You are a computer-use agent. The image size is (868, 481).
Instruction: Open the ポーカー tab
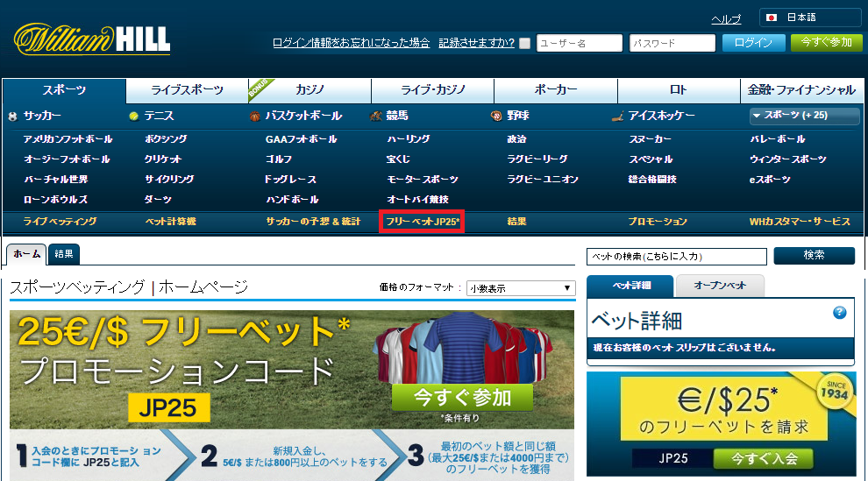click(x=556, y=90)
